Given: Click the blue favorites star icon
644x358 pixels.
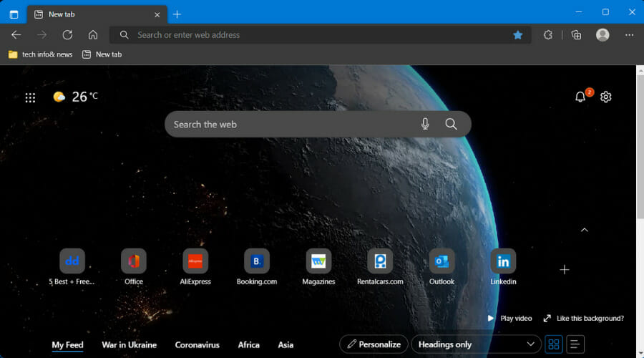Looking at the screenshot, I should pyautogui.click(x=517, y=35).
